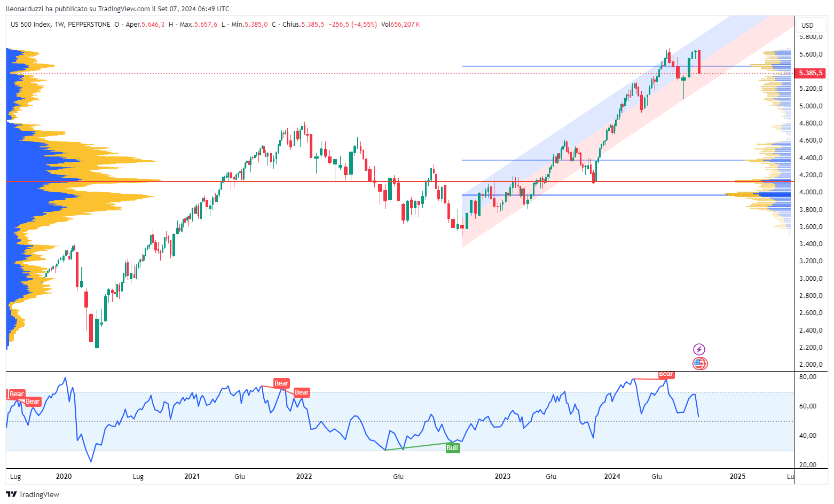The image size is (834, 504).
Task: Click the high value Max.5.657,6
Action: [x=198, y=25]
